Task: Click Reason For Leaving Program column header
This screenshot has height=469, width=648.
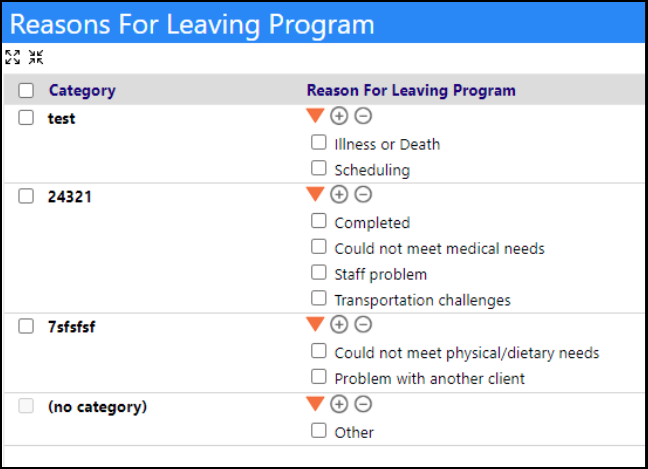Action: point(411,90)
